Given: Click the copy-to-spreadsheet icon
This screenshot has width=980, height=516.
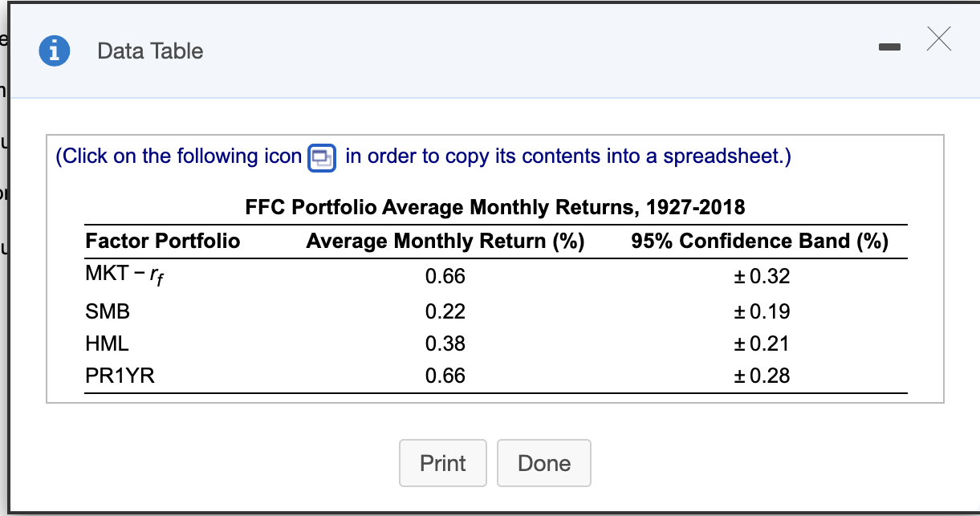Looking at the screenshot, I should [320, 157].
